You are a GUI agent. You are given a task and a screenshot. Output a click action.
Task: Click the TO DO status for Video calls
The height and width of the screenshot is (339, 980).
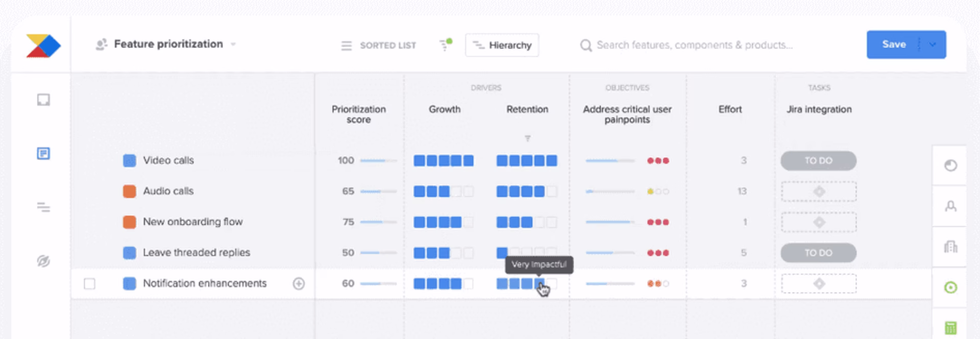[x=818, y=160]
